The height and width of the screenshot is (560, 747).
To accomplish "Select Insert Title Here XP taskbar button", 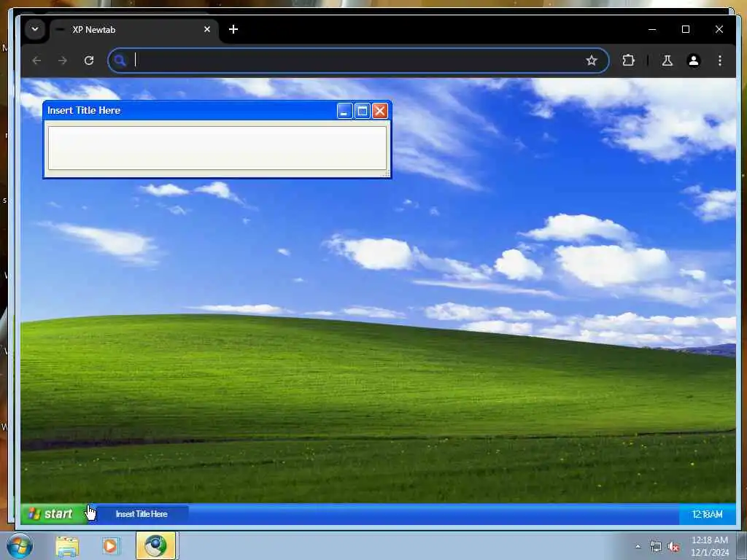I will click(x=142, y=514).
